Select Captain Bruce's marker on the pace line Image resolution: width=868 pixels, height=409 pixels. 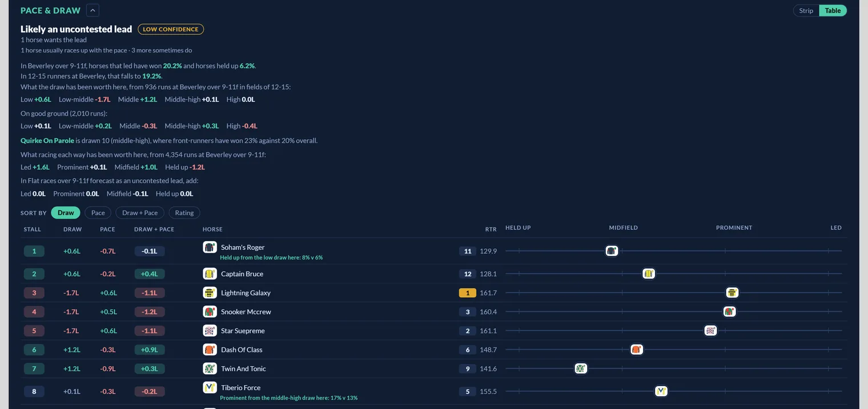click(649, 274)
